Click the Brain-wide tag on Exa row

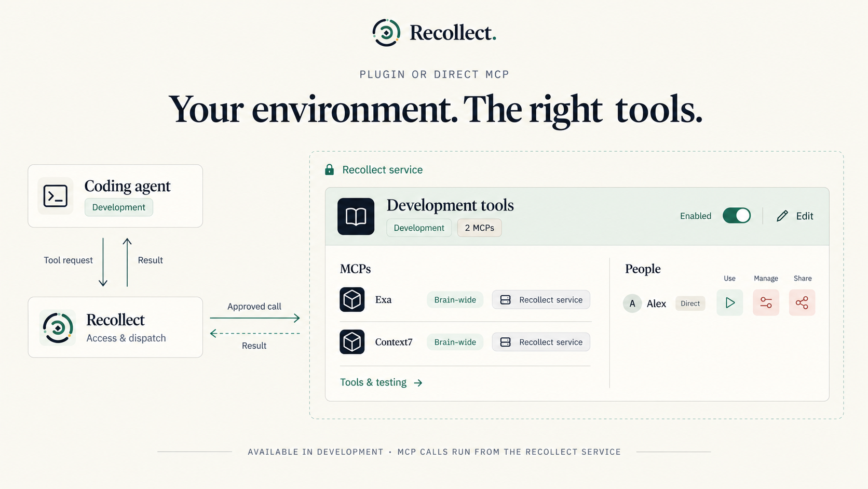point(455,300)
